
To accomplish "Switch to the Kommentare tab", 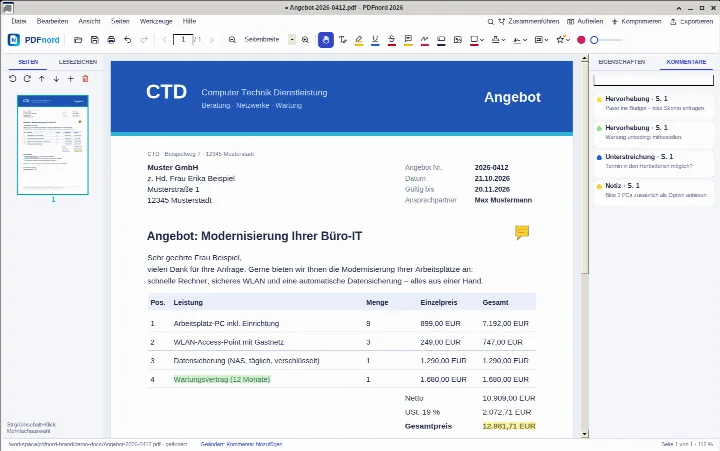I will pos(686,62).
